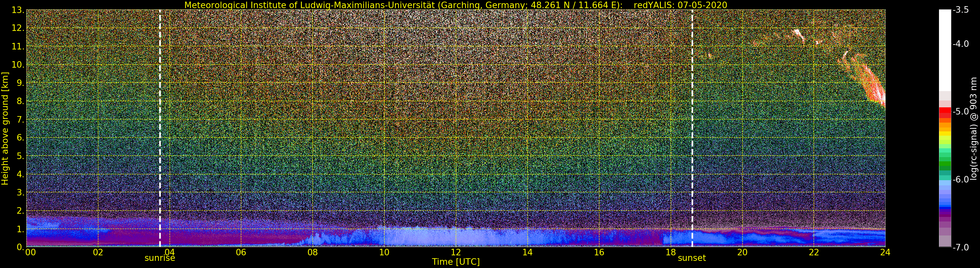Click the '08' time axis tick label
Image resolution: width=980 pixels, height=268 pixels.
312,252
